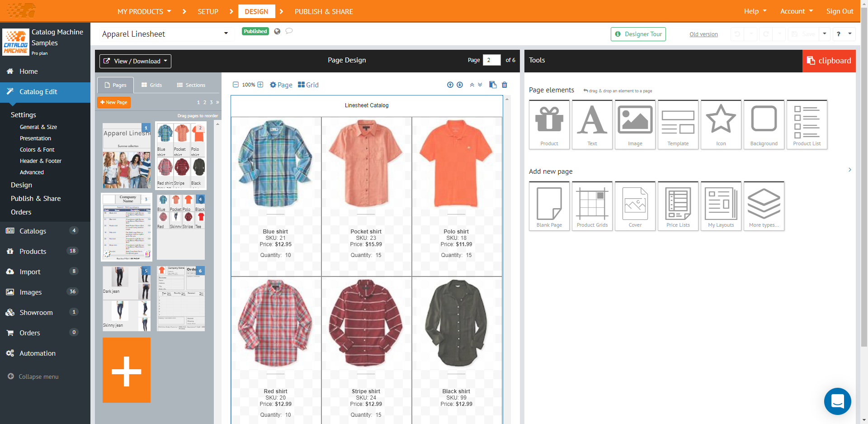Add a Product element to page
Viewport: 868px width, 424px height.
[x=549, y=124]
